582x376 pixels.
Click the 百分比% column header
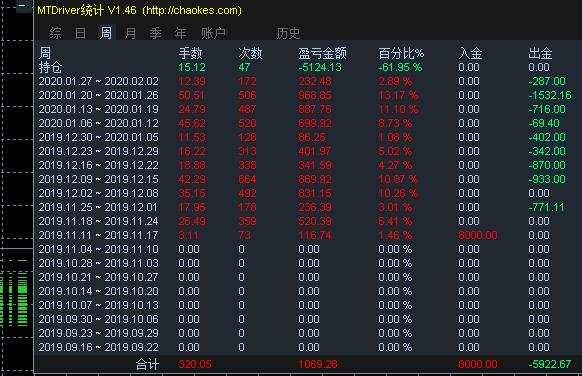coord(401,53)
